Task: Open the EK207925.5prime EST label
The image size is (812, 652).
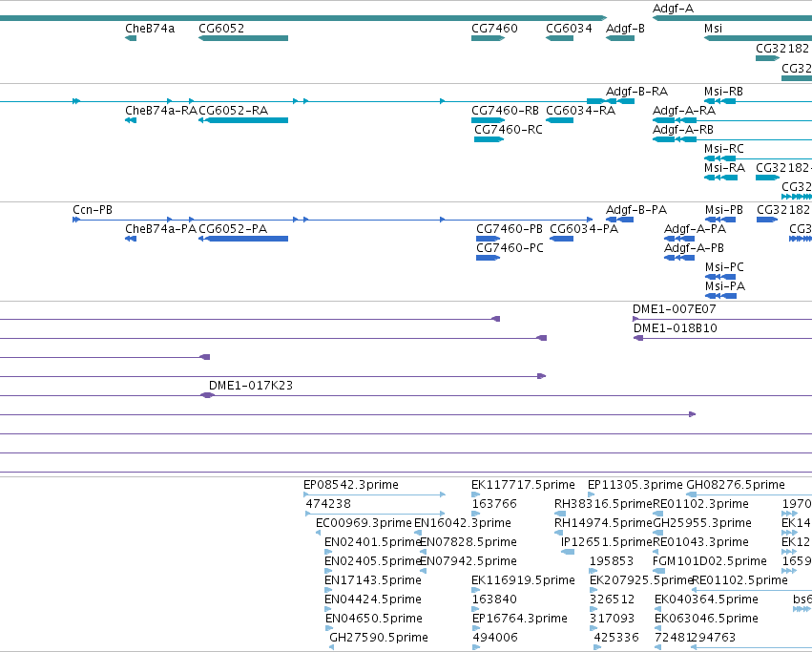Action: tap(641, 581)
